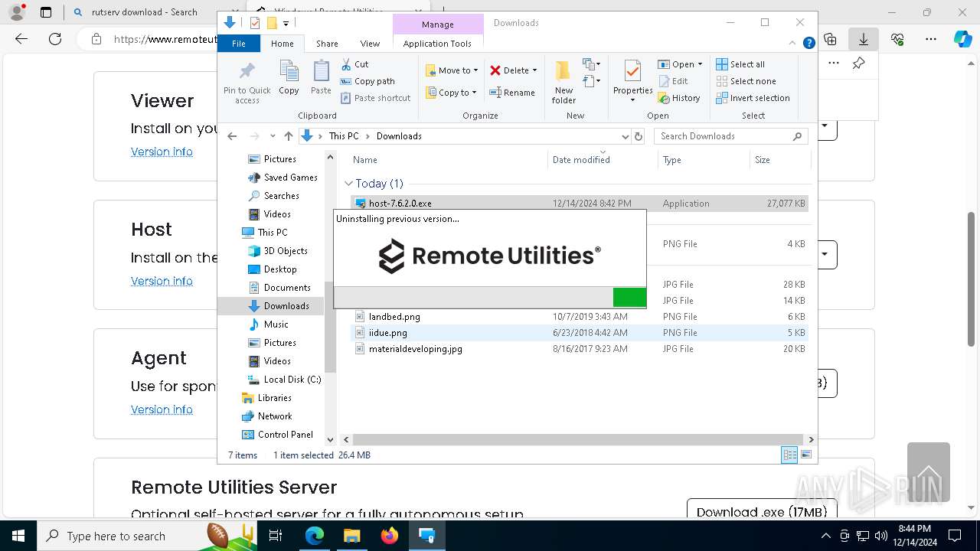
Task: Open Properties in the ribbon
Action: tap(632, 82)
